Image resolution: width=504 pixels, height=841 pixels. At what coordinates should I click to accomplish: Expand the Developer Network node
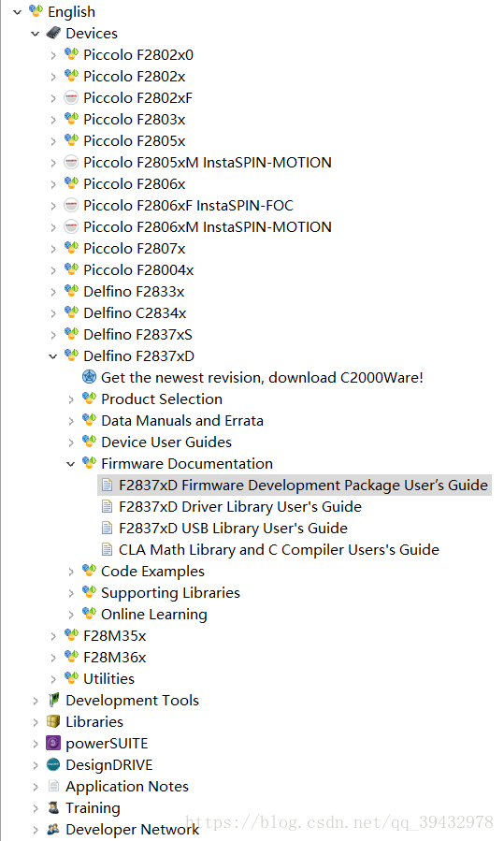[x=36, y=830]
